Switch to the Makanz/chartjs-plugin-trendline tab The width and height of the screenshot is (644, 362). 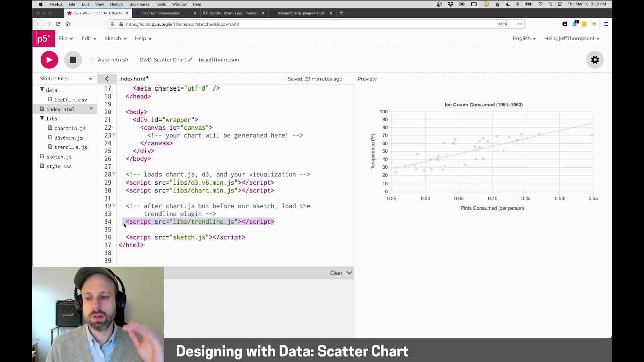pyautogui.click(x=302, y=13)
